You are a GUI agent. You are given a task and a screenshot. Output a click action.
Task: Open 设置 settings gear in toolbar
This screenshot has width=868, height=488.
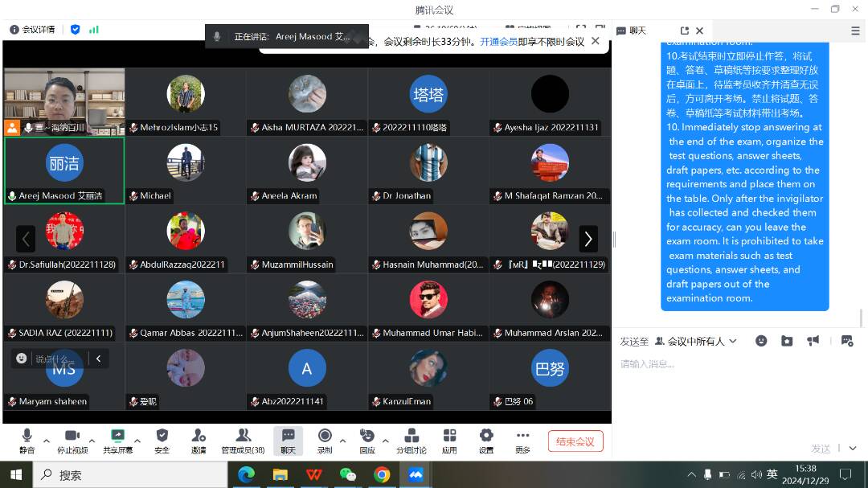point(486,441)
